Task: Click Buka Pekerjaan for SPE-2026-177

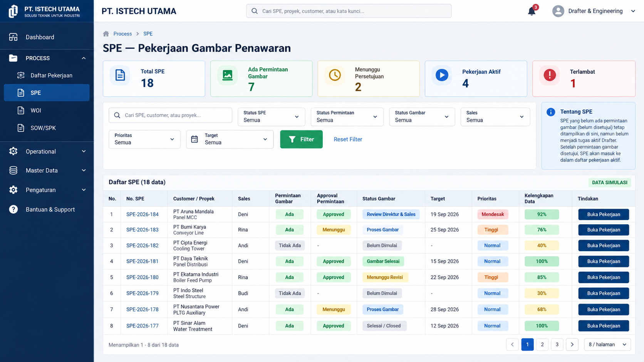Action: pyautogui.click(x=604, y=326)
